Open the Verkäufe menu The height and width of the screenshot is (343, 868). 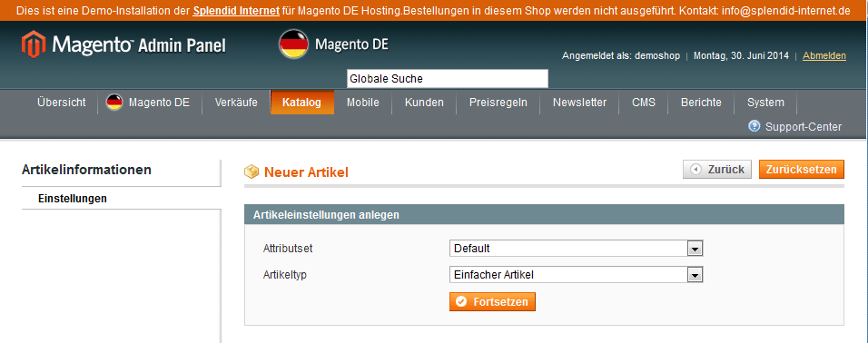pyautogui.click(x=236, y=103)
